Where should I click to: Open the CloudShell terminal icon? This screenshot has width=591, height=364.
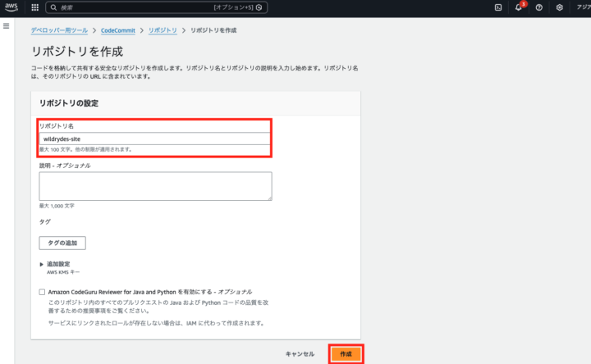(498, 7)
